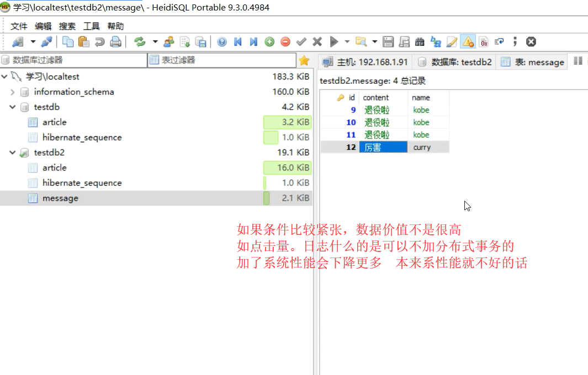Screen dimensions: 588x375
Task: Click the Print icon
Action: point(115,41)
